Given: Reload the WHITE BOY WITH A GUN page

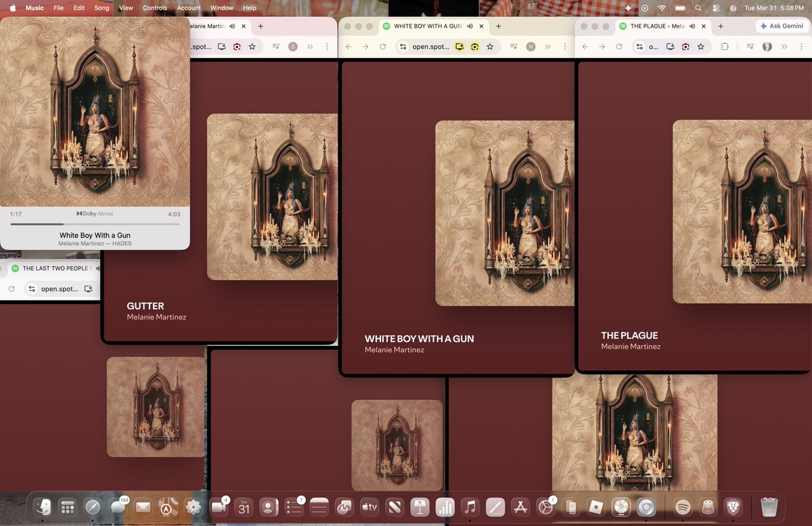Looking at the screenshot, I should (x=382, y=47).
